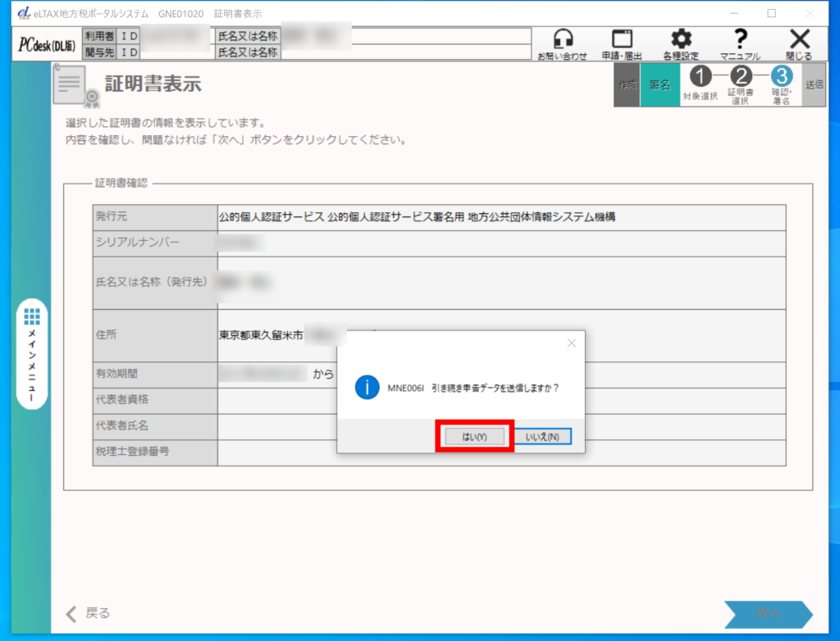The image size is (840, 641).
Task: Open the 申請・届出 window icon
Action: click(623, 43)
